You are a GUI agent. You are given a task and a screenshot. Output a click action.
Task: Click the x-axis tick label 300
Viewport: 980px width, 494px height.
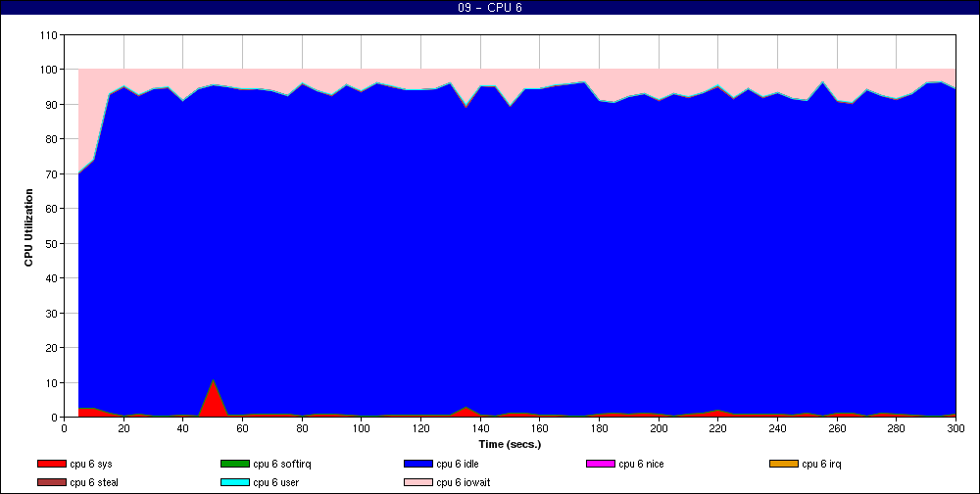coord(955,428)
